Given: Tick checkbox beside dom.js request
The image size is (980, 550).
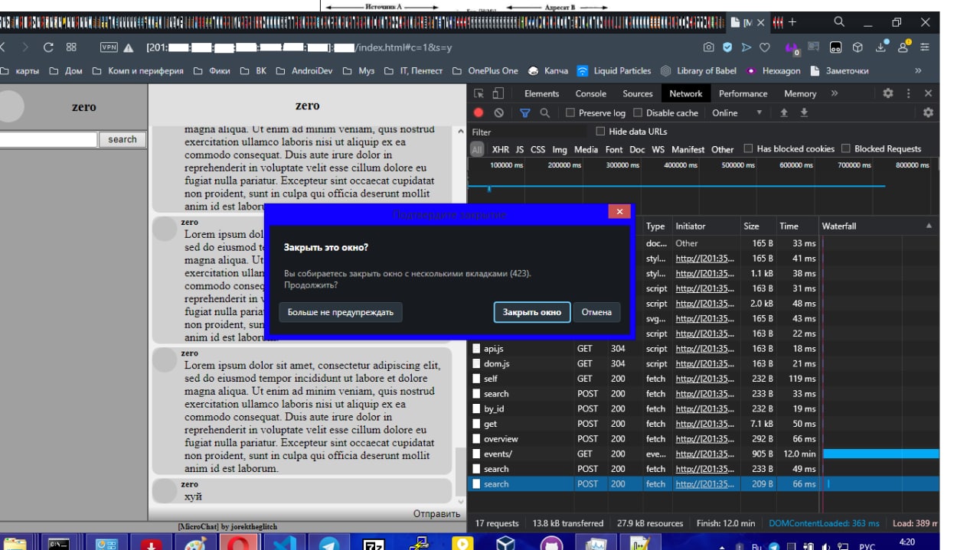Looking at the screenshot, I should coord(477,363).
